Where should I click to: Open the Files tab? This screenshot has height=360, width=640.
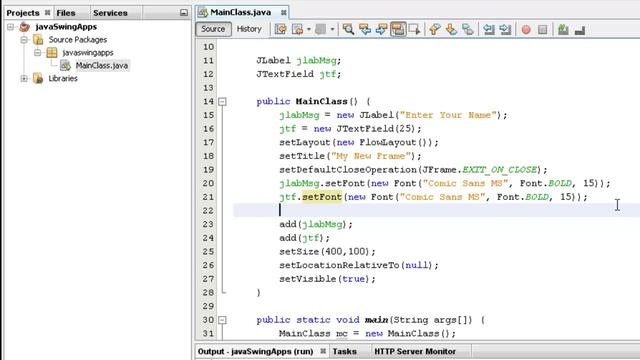(66, 13)
